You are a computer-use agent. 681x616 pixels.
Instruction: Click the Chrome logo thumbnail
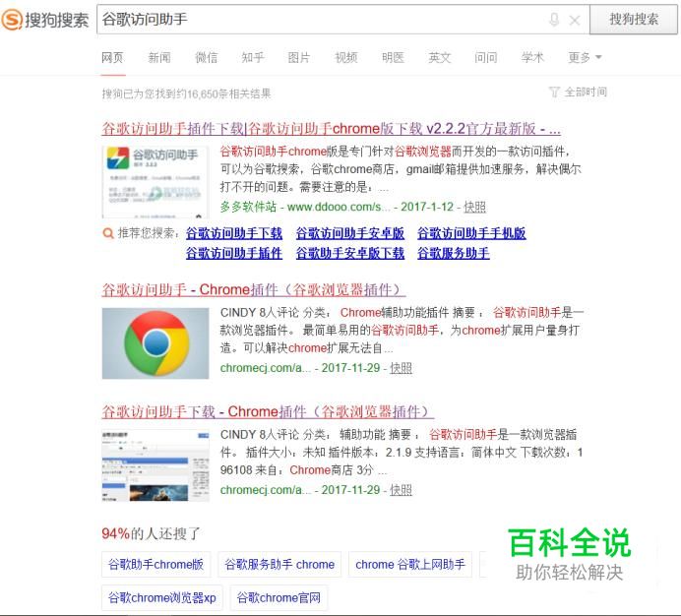pyautogui.click(x=155, y=343)
